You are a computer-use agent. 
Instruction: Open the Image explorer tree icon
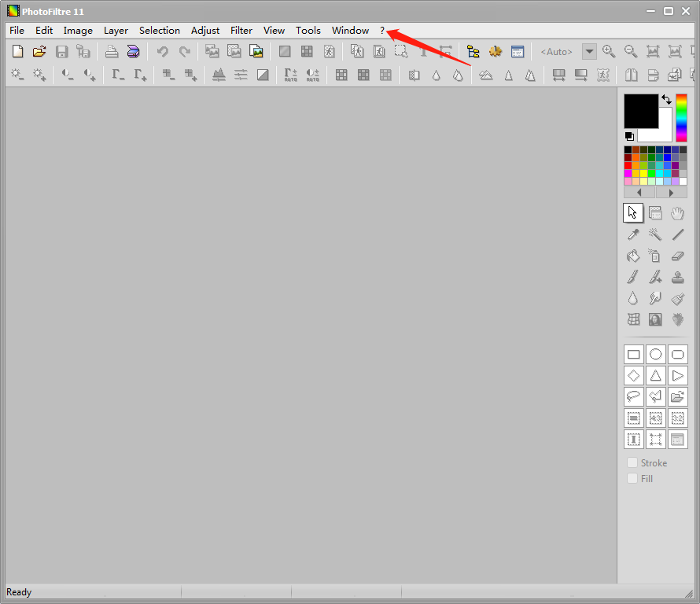tap(473, 51)
